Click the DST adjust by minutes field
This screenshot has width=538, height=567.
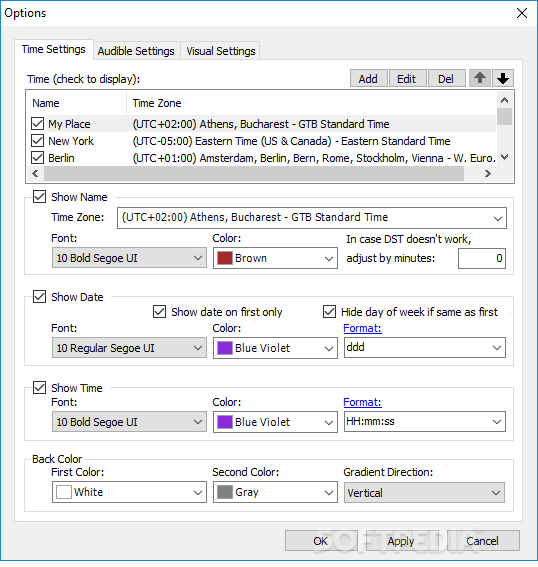click(x=482, y=258)
